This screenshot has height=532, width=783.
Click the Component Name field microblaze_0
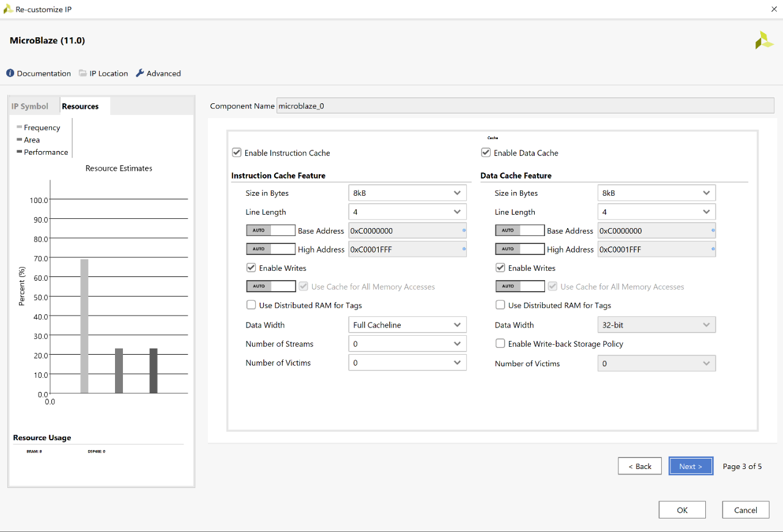525,106
